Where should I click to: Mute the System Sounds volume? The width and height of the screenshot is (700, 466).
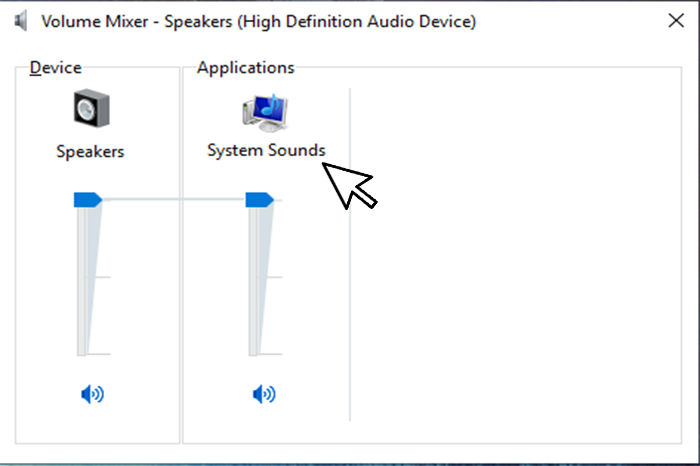click(264, 394)
